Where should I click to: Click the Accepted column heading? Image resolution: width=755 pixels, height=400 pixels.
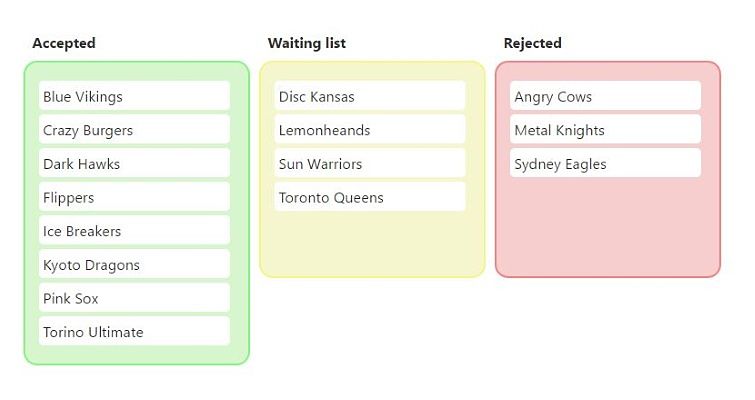pyautogui.click(x=64, y=43)
